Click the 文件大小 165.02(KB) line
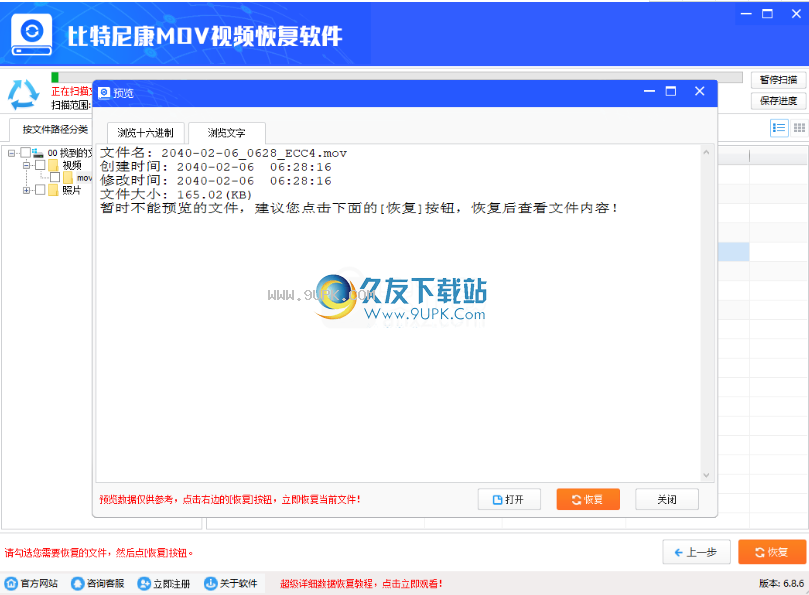This screenshot has width=809, height=595. [176, 195]
